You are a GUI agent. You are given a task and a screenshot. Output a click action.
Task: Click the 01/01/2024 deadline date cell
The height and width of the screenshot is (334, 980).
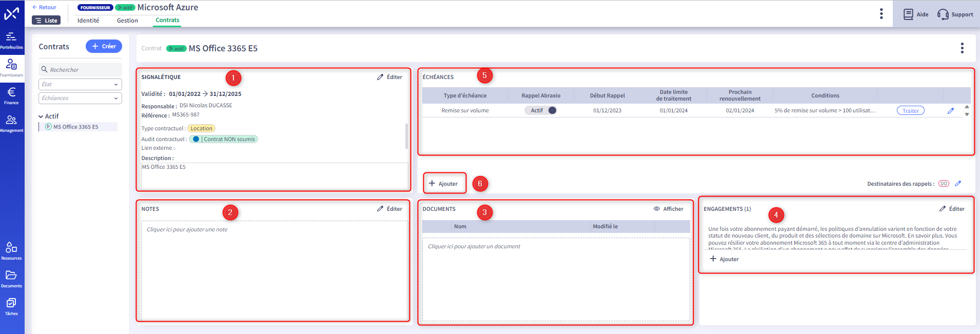(674, 110)
